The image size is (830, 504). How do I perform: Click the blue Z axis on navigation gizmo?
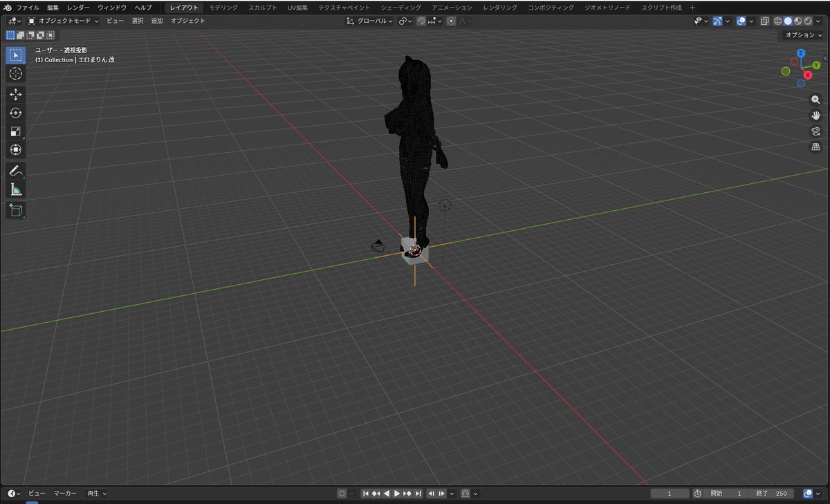tap(801, 53)
